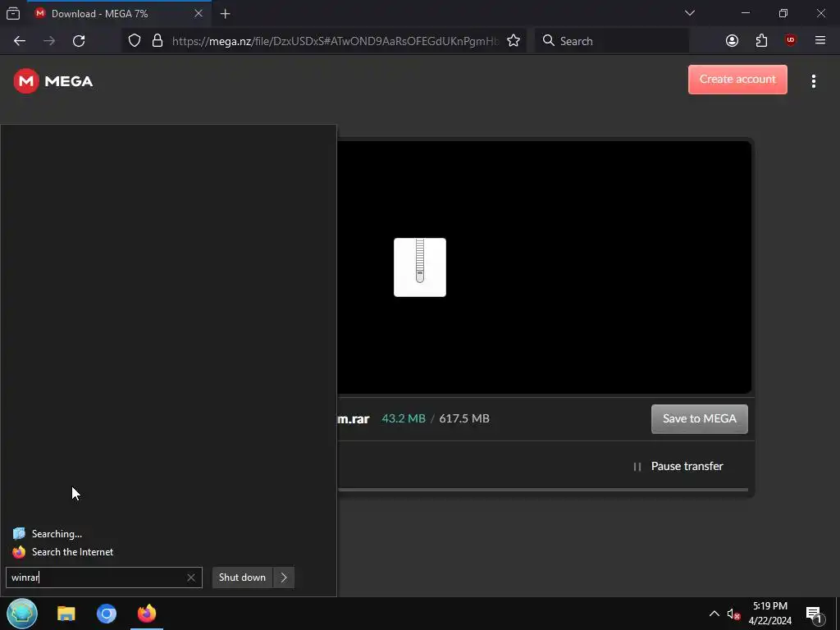
Task: Open a new browser tab
Action: pos(226,14)
